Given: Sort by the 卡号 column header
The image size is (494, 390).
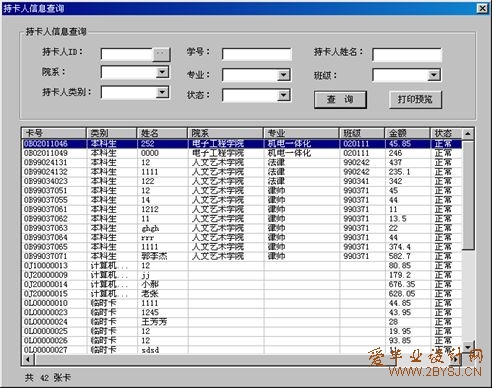Looking at the screenshot, I should point(54,133).
